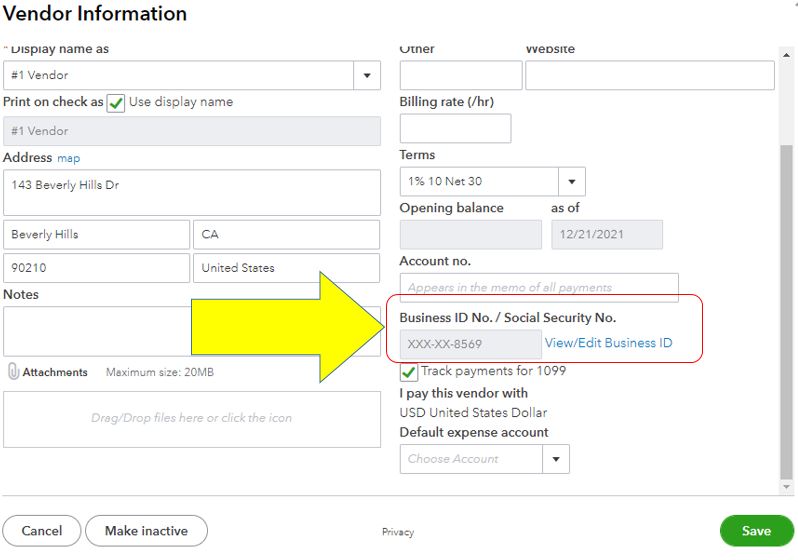Screen dimensions: 798x560
Task: Open the Display name as dropdown
Action: pyautogui.click(x=367, y=75)
